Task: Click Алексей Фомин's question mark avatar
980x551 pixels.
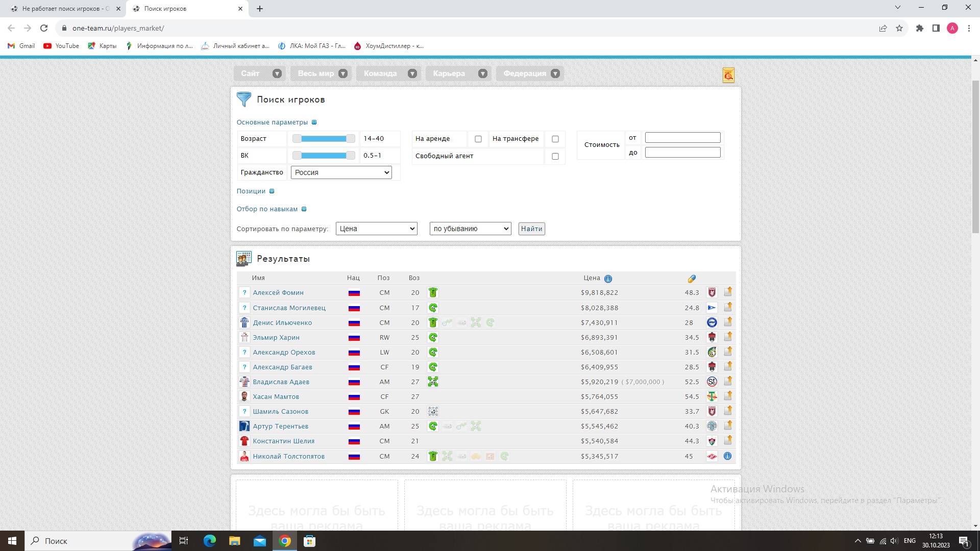Action: [x=244, y=293]
